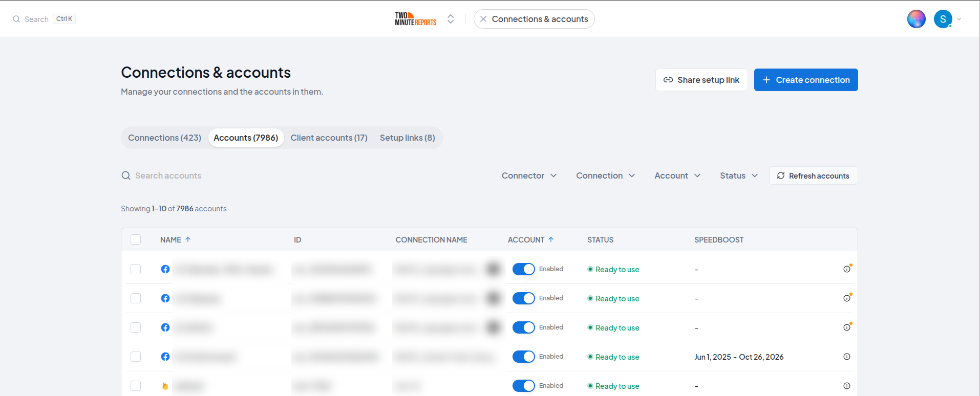Screen dimensions: 980x396
Task: Click the info icon in fifth row
Action: tap(847, 386)
